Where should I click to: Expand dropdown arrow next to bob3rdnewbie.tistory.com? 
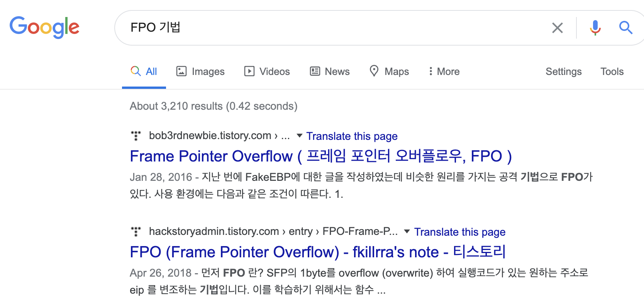pos(299,136)
